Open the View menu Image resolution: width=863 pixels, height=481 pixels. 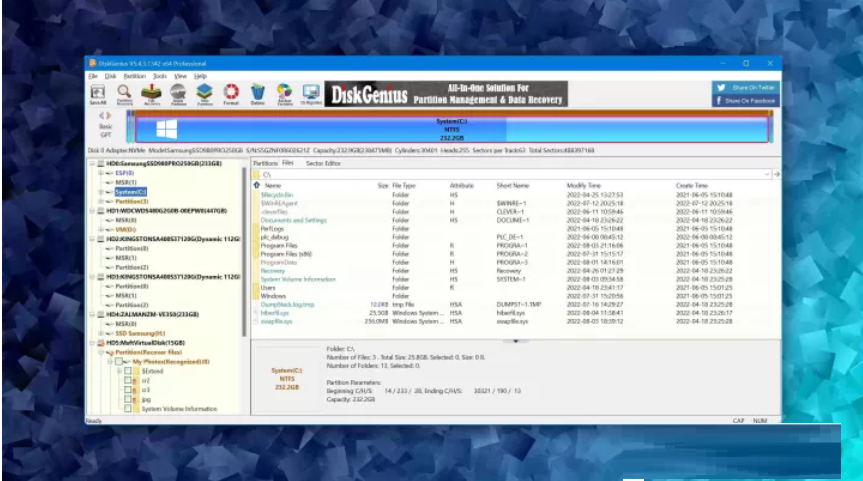181,76
